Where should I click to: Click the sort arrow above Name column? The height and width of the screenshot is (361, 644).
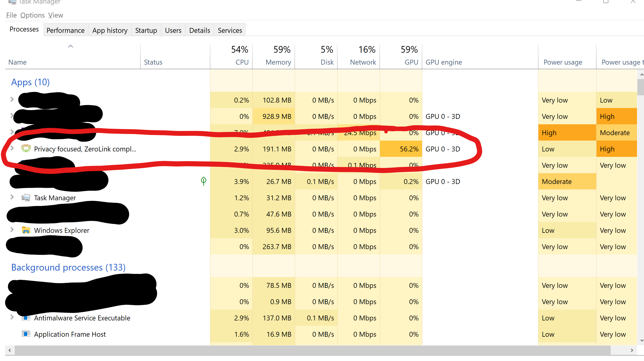70,46
